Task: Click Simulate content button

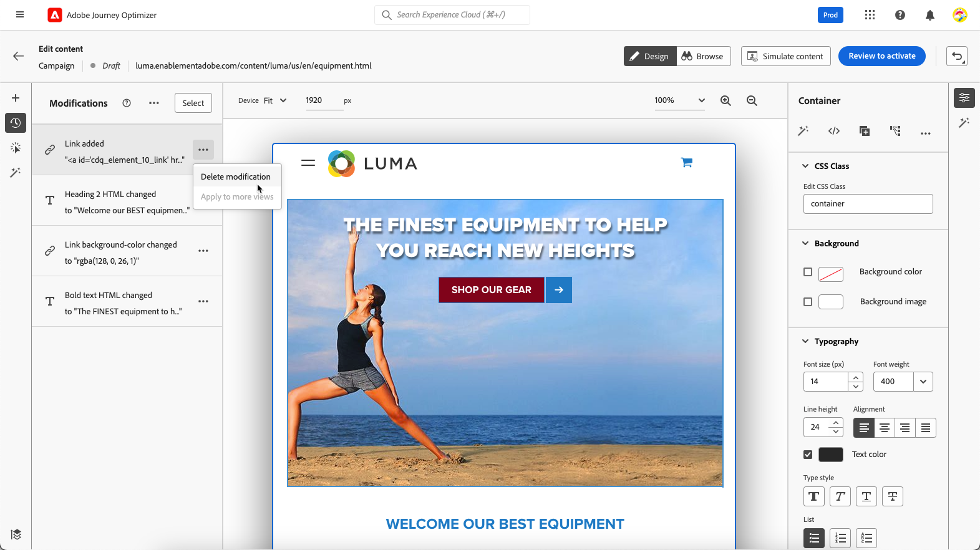Action: pos(785,56)
